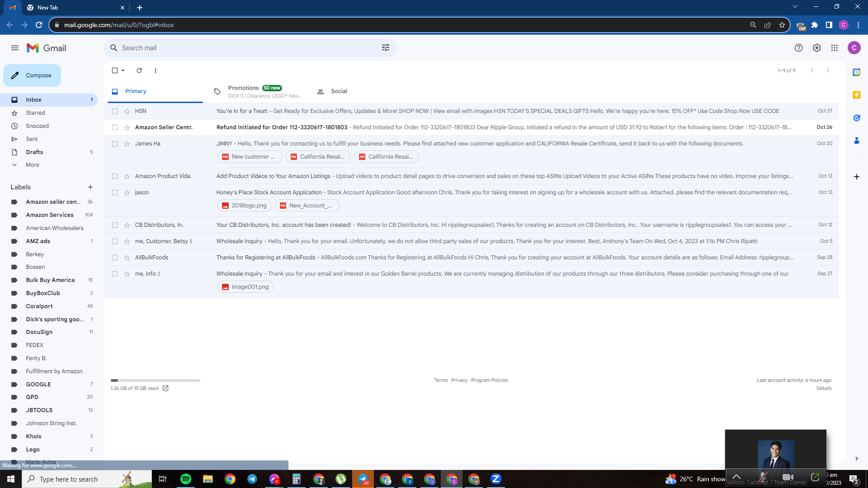This screenshot has height=488, width=868.
Task: Open the Gmail main menu hamburger icon
Action: (x=15, y=48)
